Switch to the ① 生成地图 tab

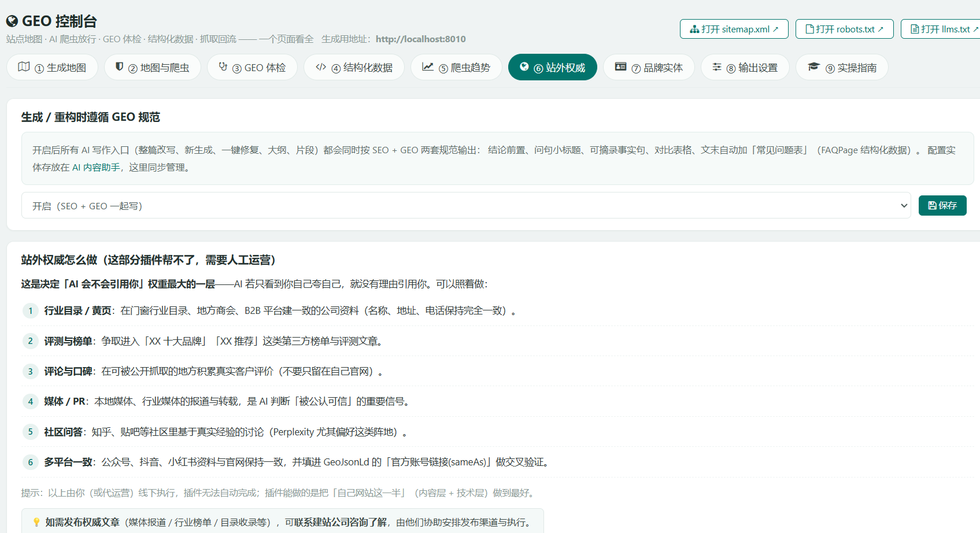(52, 67)
